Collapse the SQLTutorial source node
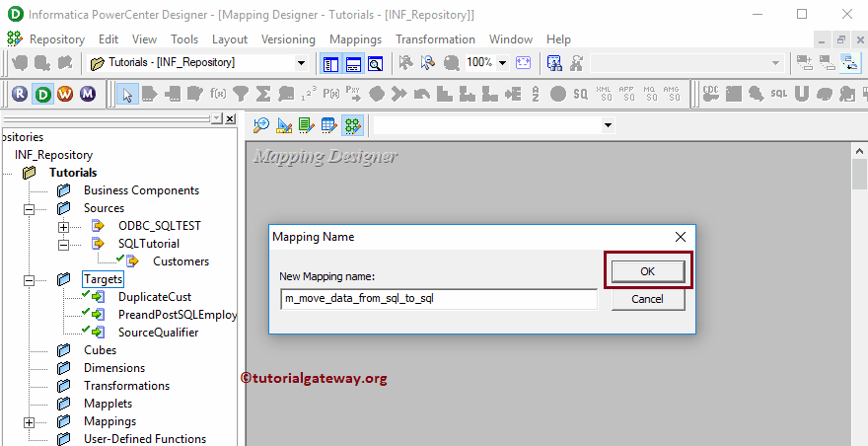The height and width of the screenshot is (446, 868). [64, 245]
